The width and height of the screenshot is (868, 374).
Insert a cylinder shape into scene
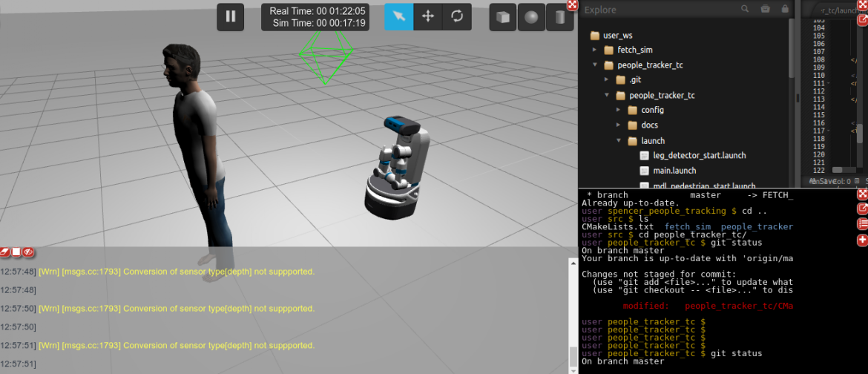click(559, 16)
